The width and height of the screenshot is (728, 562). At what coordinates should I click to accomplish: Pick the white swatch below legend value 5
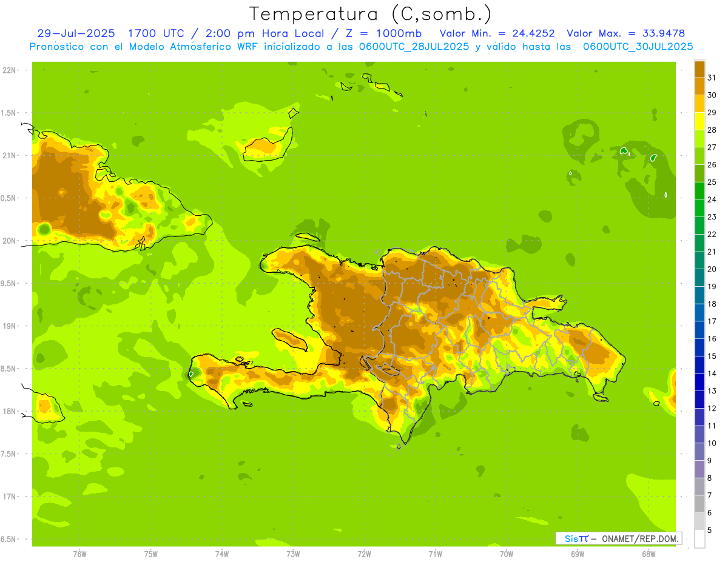coord(699,539)
